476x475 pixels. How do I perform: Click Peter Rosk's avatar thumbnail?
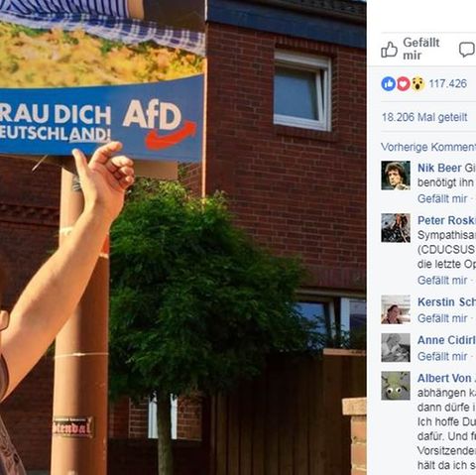(396, 228)
